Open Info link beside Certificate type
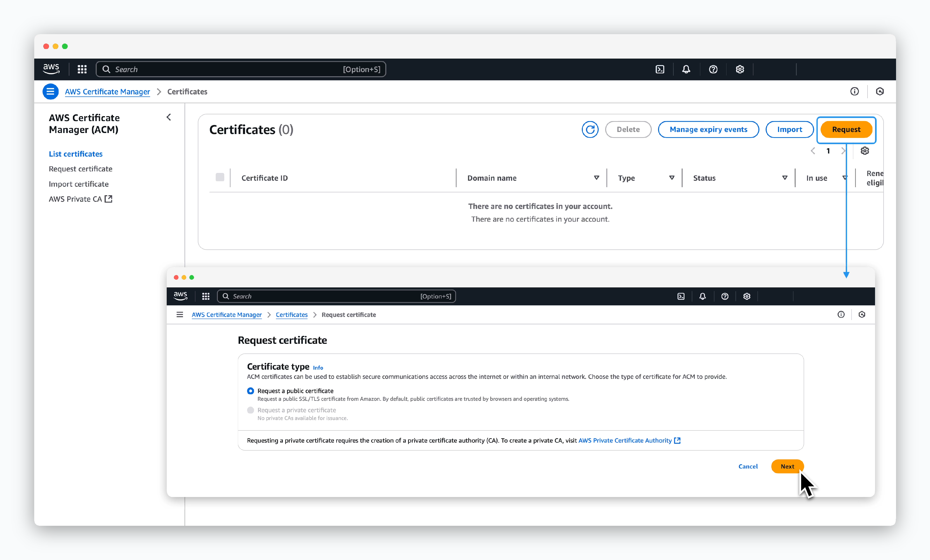This screenshot has width=930, height=560. [318, 368]
